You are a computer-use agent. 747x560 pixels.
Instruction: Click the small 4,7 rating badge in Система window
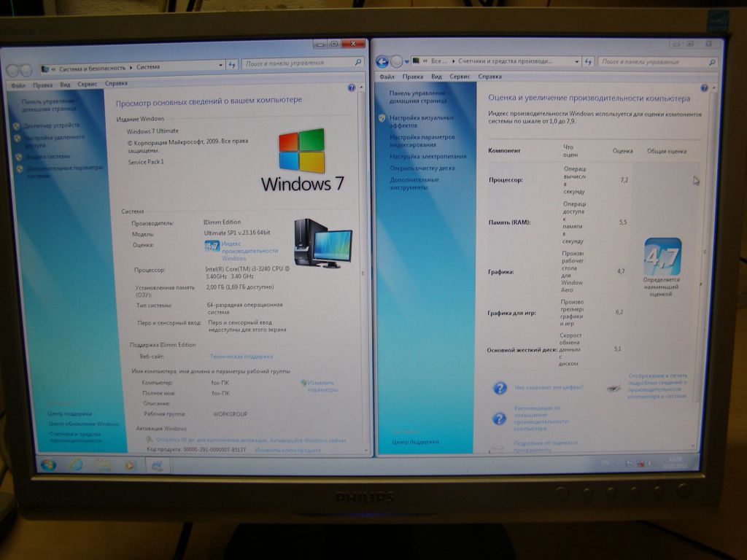coord(212,246)
